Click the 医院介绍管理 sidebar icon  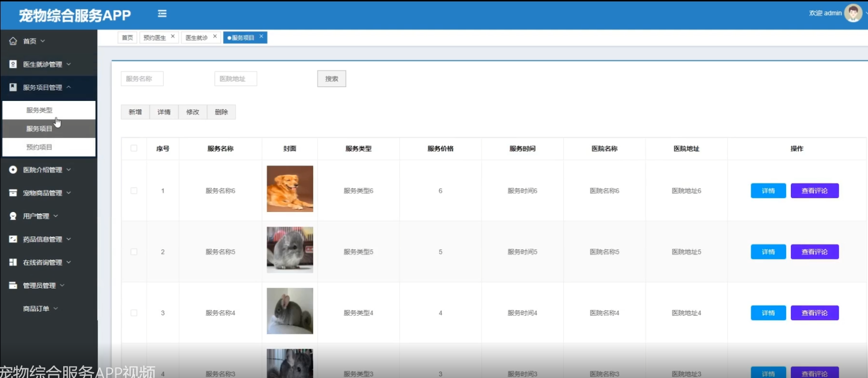pos(13,170)
